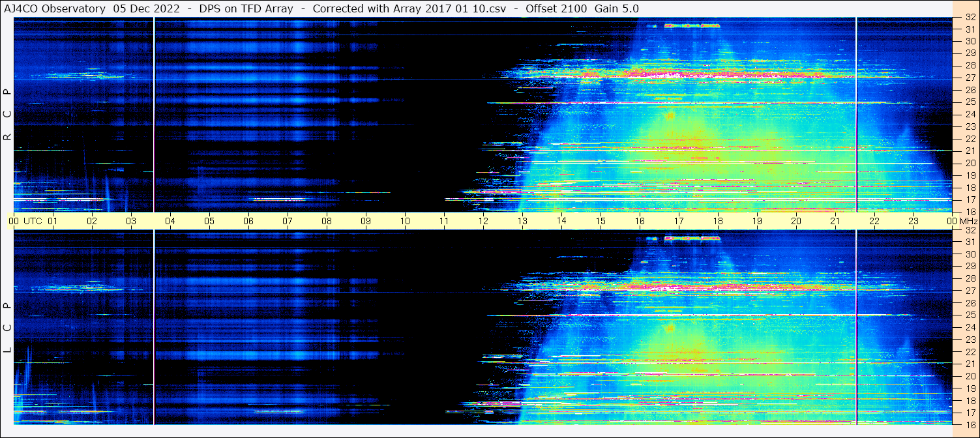Image resolution: width=980 pixels, height=438 pixels.
Task: Click the bright 31 MHz streak in RCP panel
Action: tap(691, 26)
